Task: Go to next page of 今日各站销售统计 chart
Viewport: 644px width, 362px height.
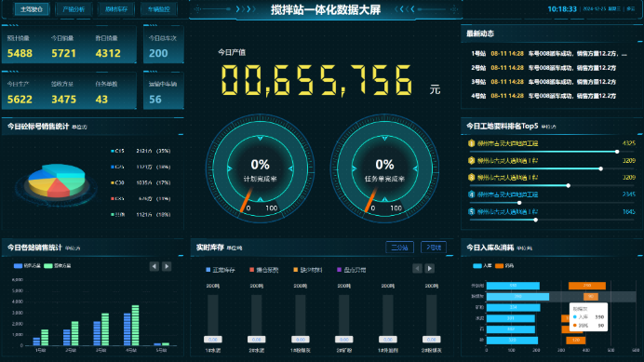Action: click(167, 267)
